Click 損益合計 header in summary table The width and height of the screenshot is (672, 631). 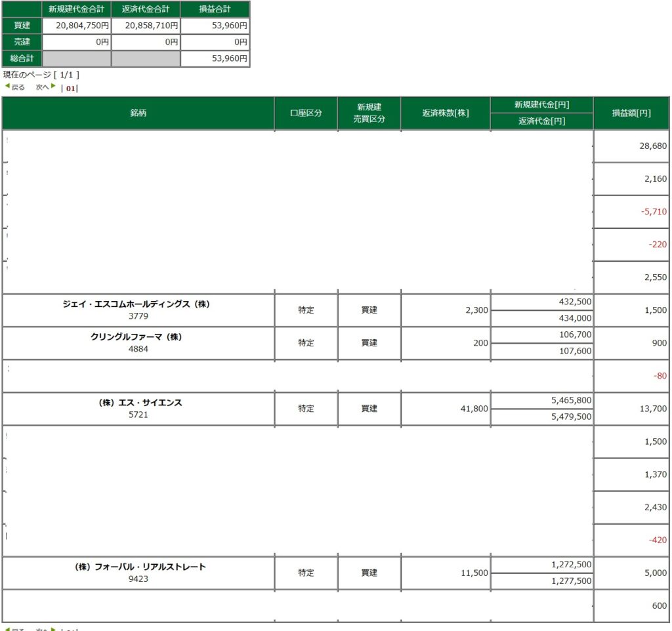coord(215,9)
